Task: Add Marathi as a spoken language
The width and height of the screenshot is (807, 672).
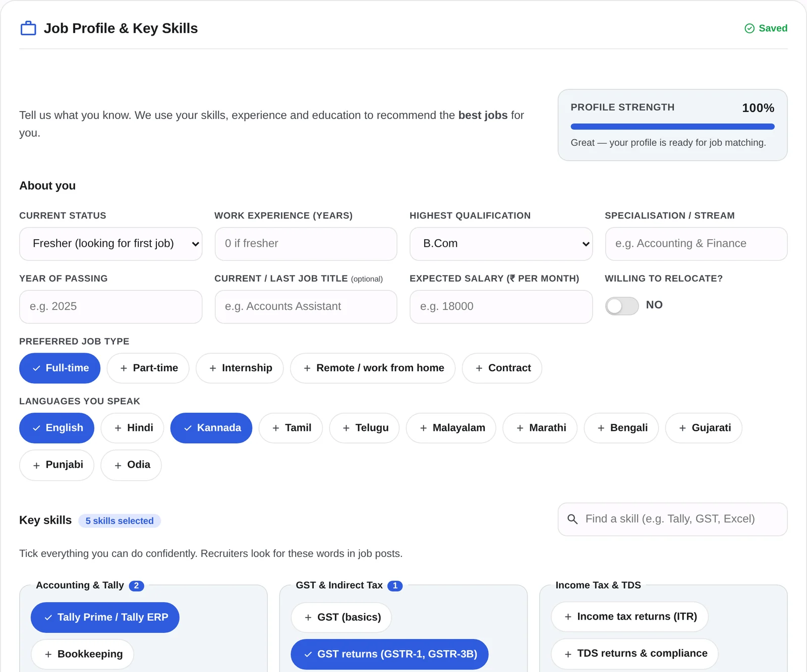Action: point(540,428)
